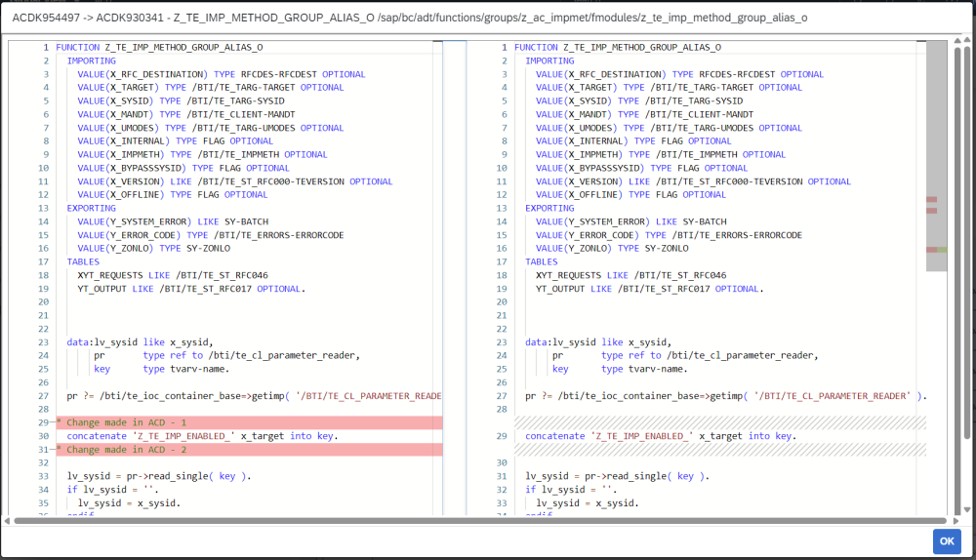Click getimp line 27 in right pane
This screenshot has width=976, height=560.
point(726,396)
